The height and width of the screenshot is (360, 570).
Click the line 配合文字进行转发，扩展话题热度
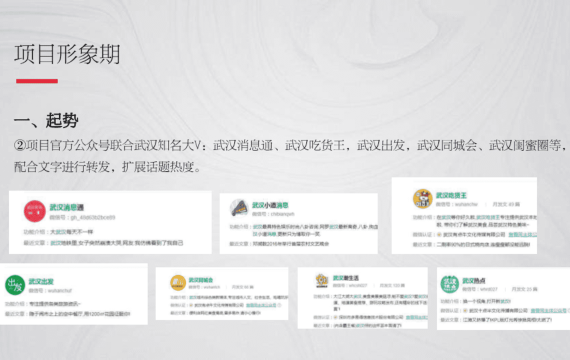(x=108, y=167)
